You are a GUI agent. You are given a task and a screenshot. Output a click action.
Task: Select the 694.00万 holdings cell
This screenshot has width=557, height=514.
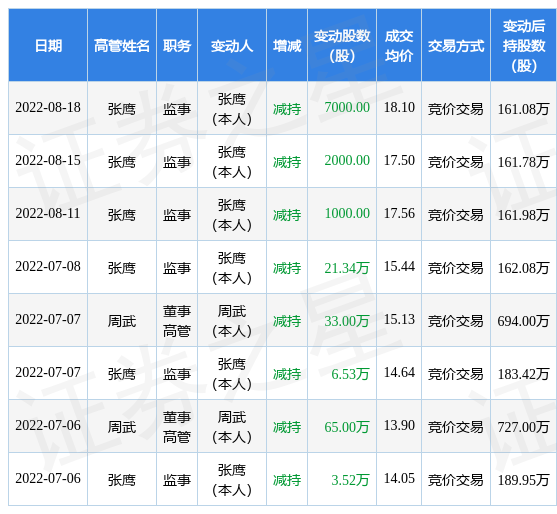(x=523, y=321)
